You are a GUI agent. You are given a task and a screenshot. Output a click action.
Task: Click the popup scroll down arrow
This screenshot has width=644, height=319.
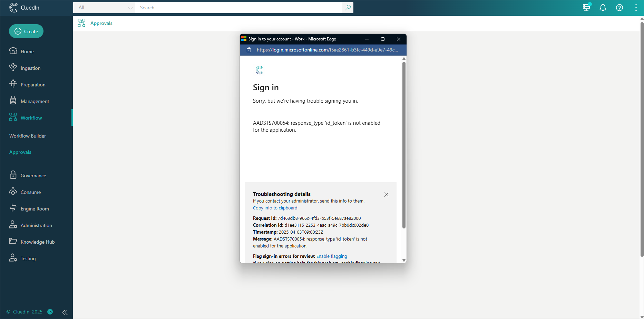point(404,260)
